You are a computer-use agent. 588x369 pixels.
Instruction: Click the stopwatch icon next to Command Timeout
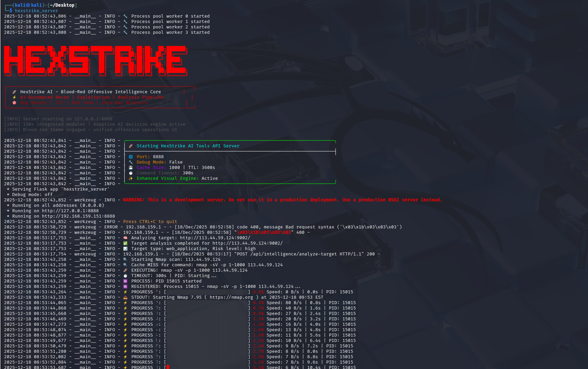[x=131, y=173]
